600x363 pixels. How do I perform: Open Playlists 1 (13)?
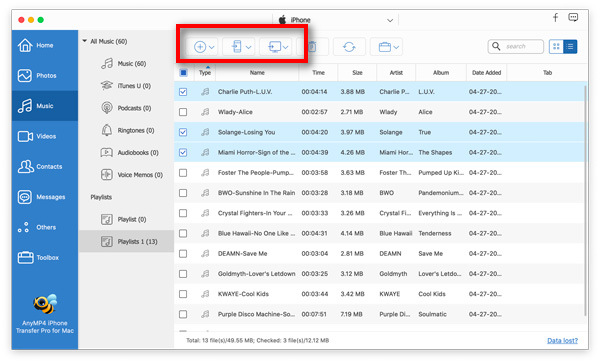(126, 241)
